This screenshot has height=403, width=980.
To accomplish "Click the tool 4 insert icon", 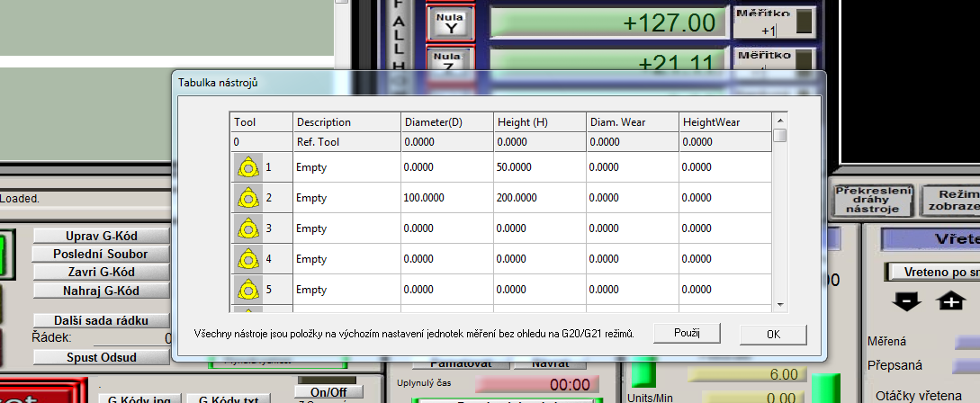I will (246, 259).
